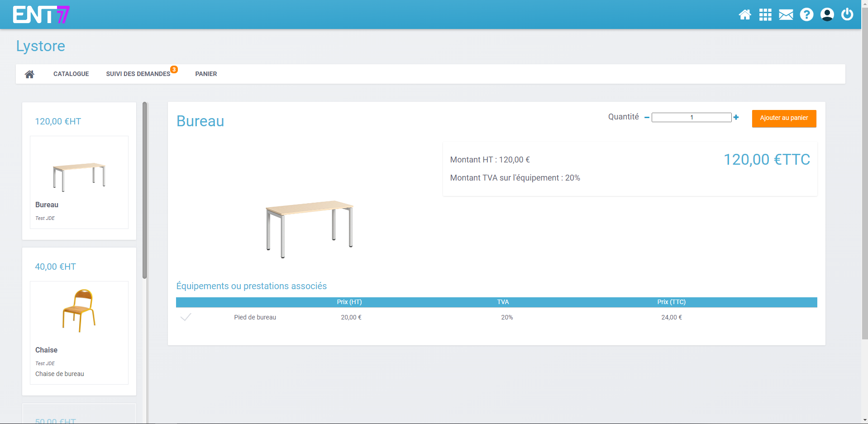The height and width of the screenshot is (424, 868).
Task: Open the applications grid icon
Action: click(765, 15)
